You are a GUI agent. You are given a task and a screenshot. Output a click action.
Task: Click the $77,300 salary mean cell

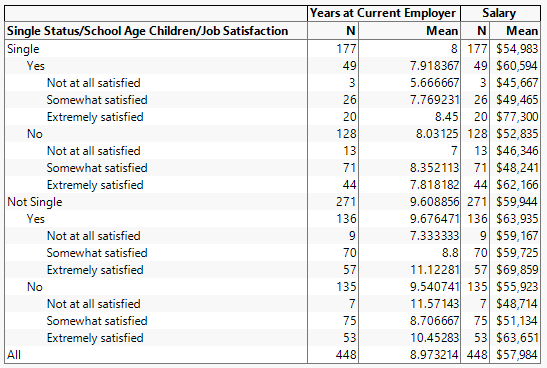(x=517, y=117)
